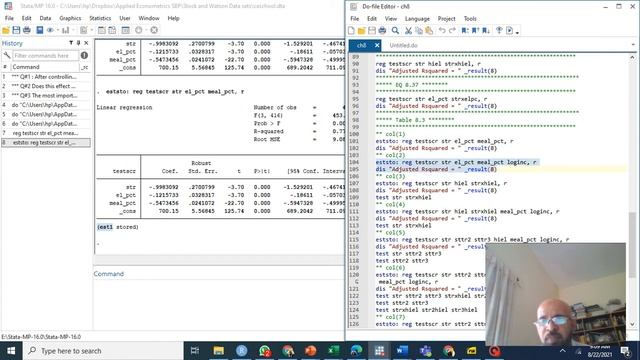The width and height of the screenshot is (640, 360).
Task: Open the Viewer icon dropdown arrow in Stata toolbar
Action: pyautogui.click(x=58, y=30)
